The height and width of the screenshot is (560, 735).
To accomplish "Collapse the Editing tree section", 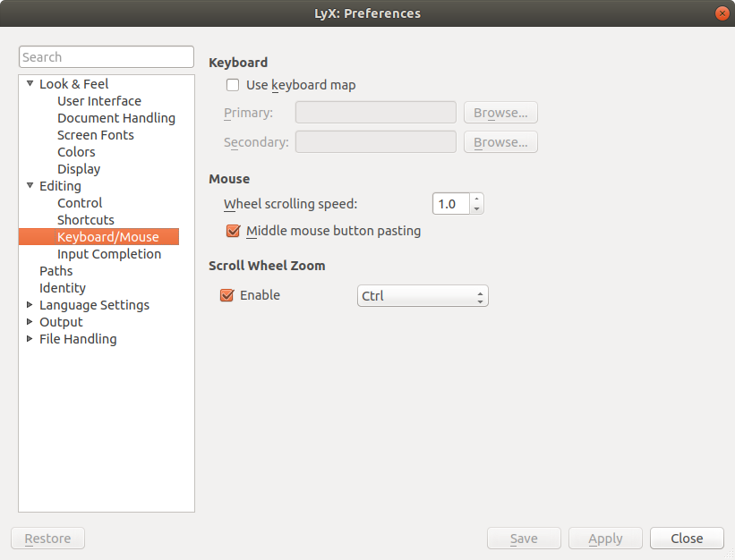I will (x=30, y=186).
